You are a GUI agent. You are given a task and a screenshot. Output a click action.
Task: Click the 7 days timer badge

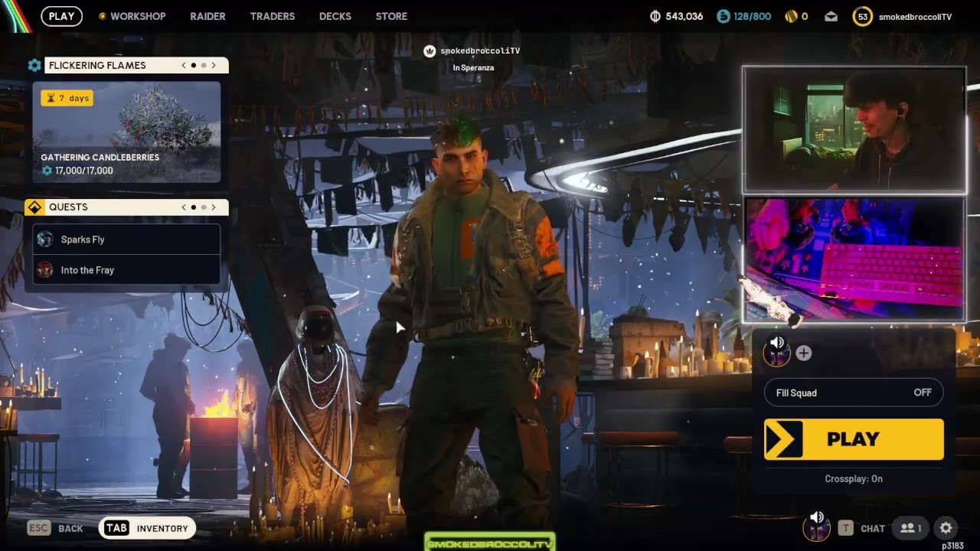[x=67, y=98]
